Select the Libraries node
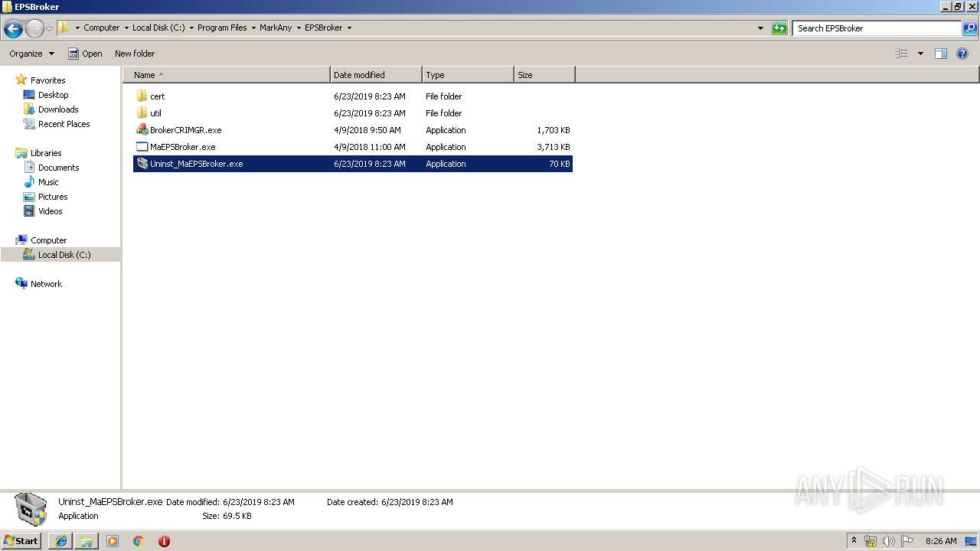The image size is (980, 551). pos(46,153)
